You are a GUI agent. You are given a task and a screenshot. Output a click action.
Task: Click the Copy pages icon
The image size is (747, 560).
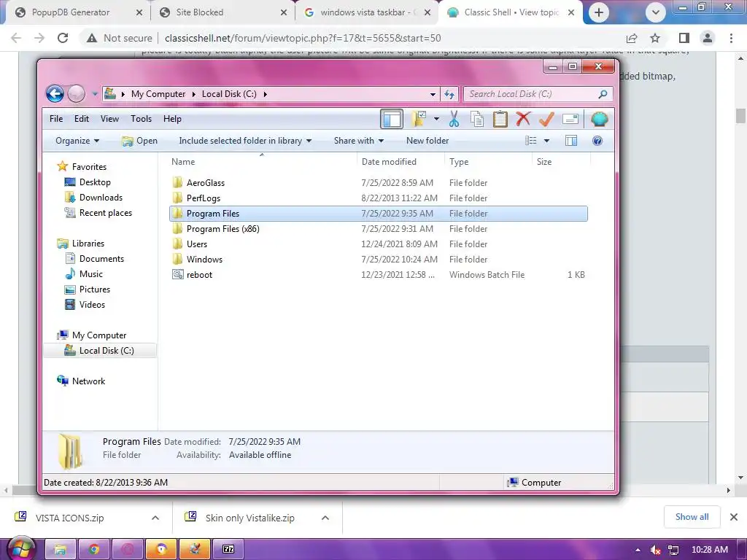coord(477,119)
